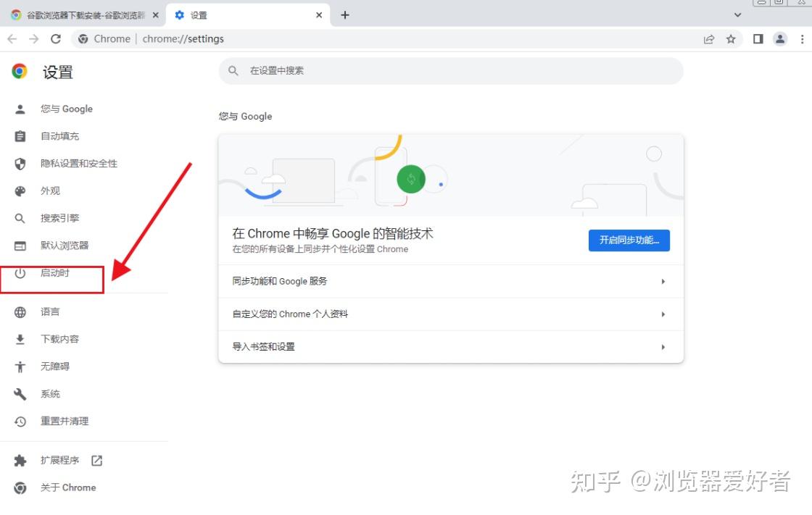Click the magnifier icon beside 搜索引擎
The image size is (812, 515).
click(x=20, y=219)
